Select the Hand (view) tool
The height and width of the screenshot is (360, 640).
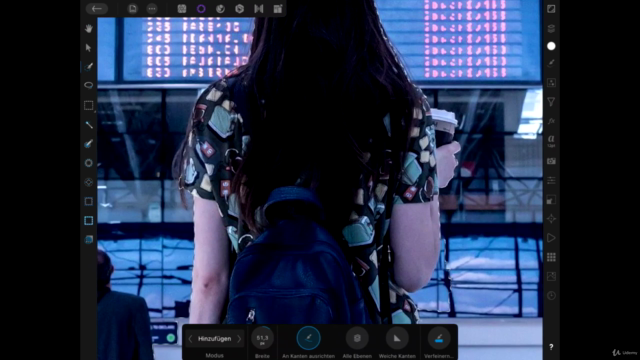[89, 28]
